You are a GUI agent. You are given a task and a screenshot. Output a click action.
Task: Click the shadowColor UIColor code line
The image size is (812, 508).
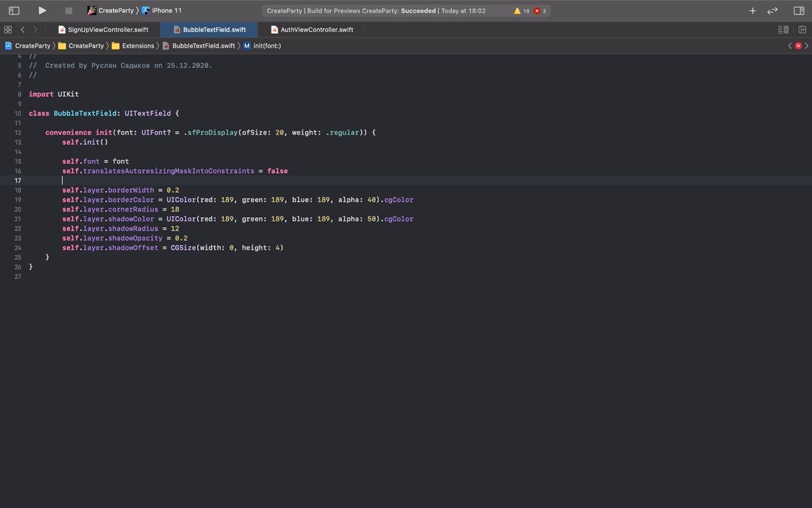(x=237, y=219)
